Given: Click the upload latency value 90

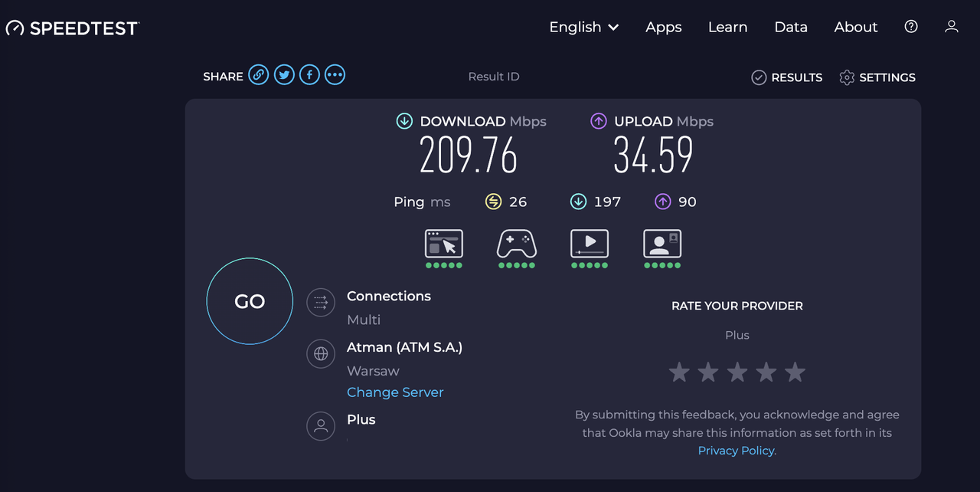Looking at the screenshot, I should [x=688, y=202].
